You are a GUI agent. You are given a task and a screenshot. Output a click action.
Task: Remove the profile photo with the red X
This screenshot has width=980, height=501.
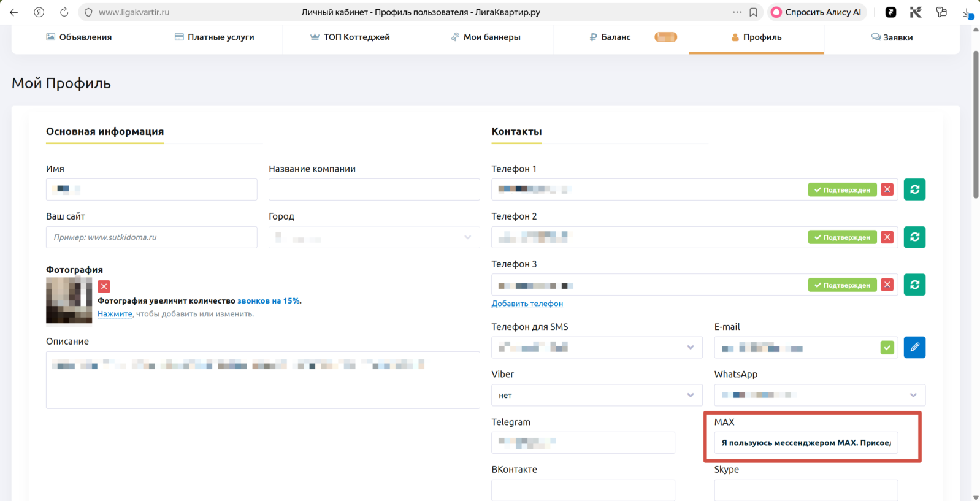pos(104,286)
